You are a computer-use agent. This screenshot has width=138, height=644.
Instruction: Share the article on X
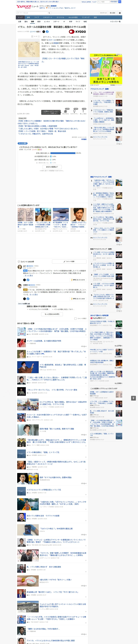[44, 32]
